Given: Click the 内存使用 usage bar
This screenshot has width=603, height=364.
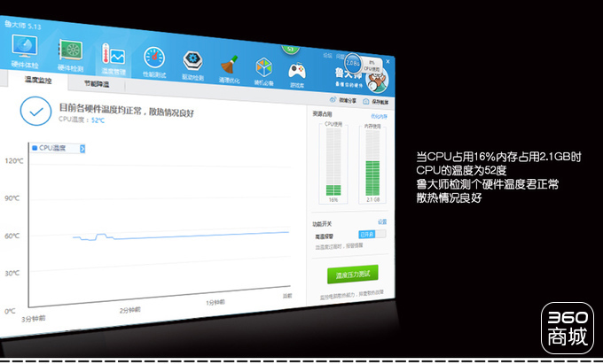Looking at the screenshot, I should pyautogui.click(x=372, y=163).
